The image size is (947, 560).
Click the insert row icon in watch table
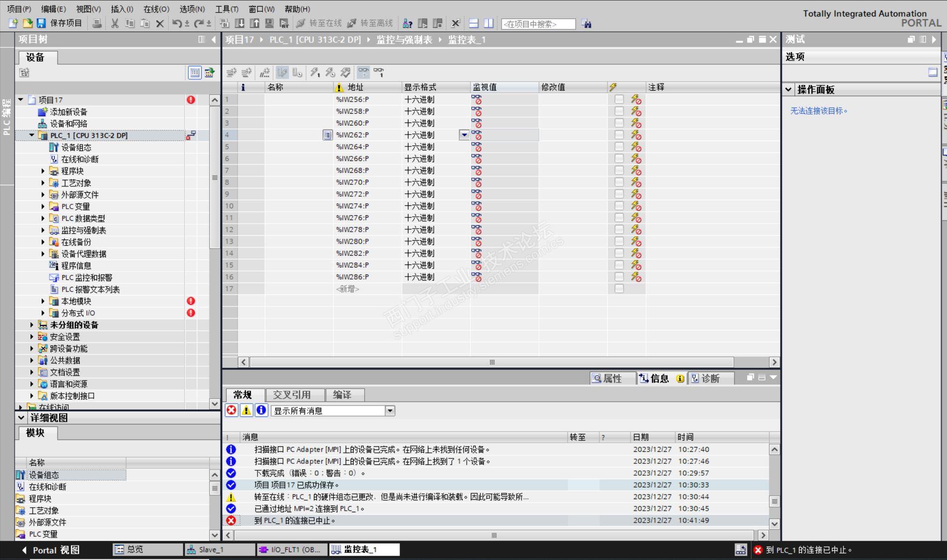(x=231, y=73)
